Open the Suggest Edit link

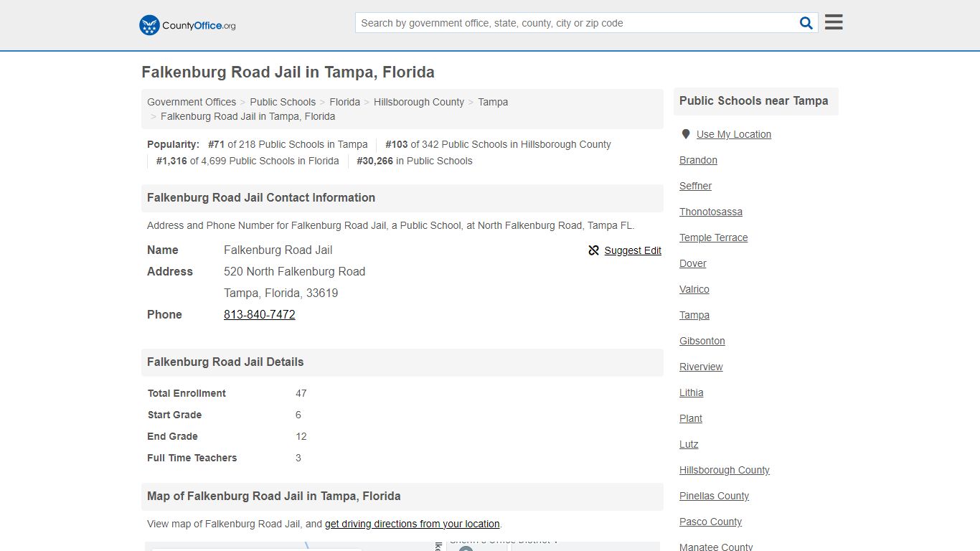click(633, 250)
